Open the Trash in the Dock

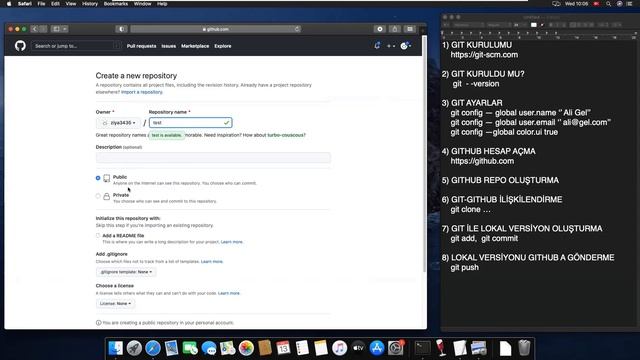(x=524, y=348)
